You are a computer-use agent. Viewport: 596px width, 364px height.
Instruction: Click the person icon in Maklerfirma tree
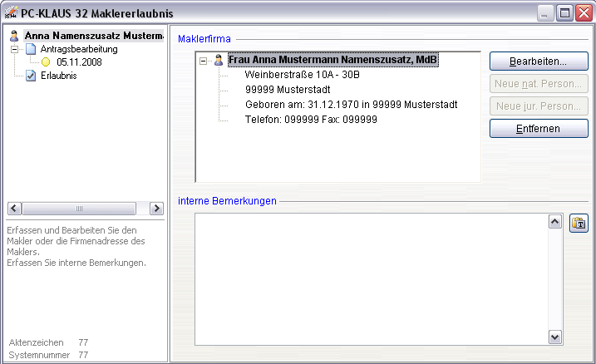(219, 61)
